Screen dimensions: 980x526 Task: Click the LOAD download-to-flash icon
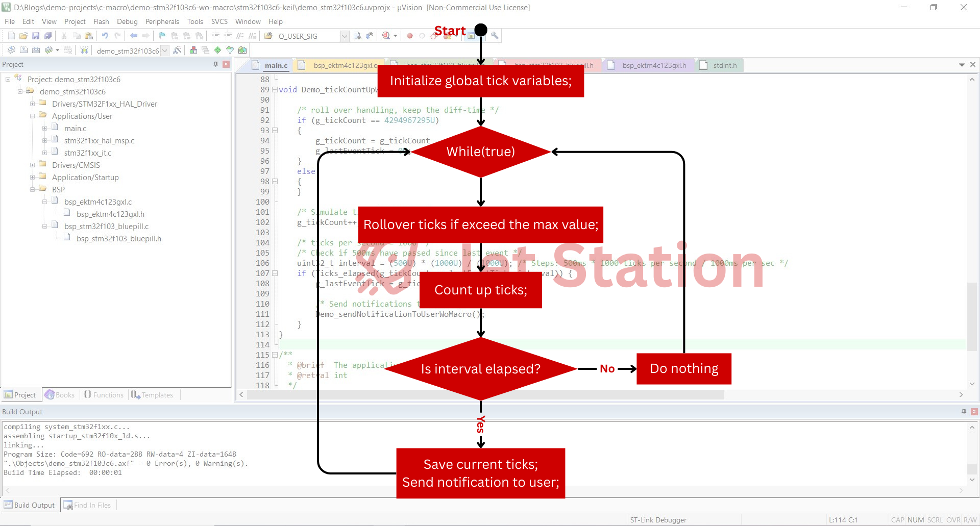[84, 50]
